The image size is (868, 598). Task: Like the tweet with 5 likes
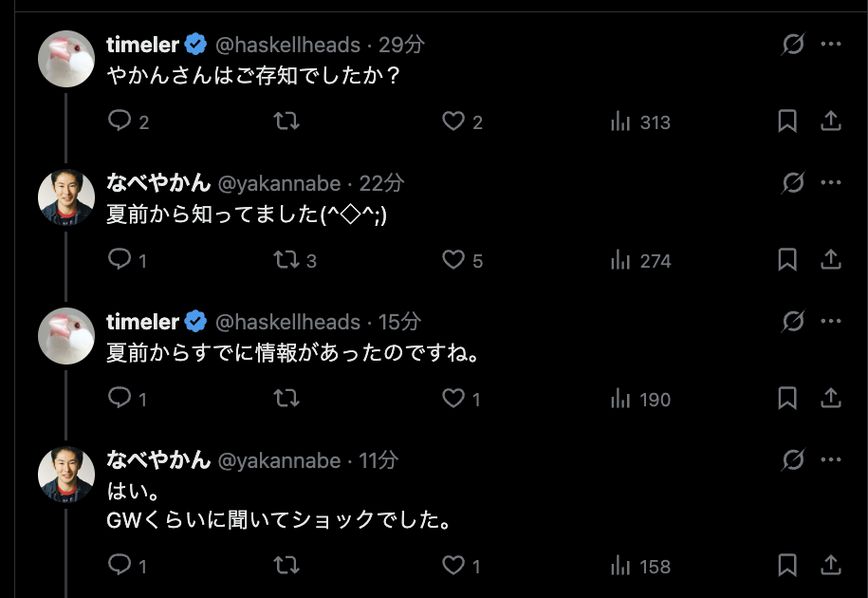pos(454,260)
